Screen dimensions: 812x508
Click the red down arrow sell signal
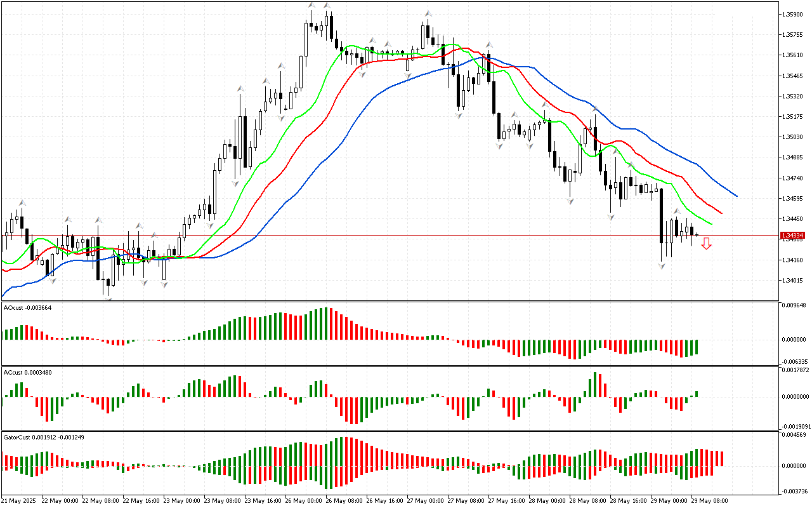[x=706, y=244]
